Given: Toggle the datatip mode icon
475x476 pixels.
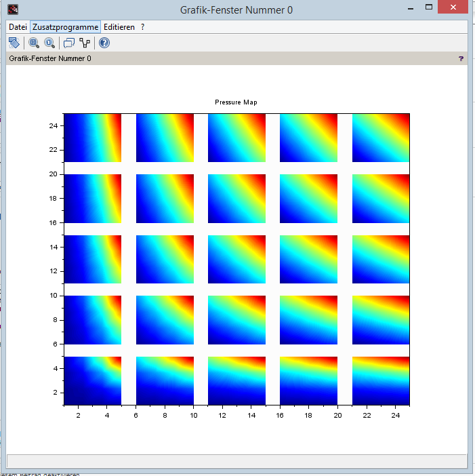Looking at the screenshot, I should point(68,43).
